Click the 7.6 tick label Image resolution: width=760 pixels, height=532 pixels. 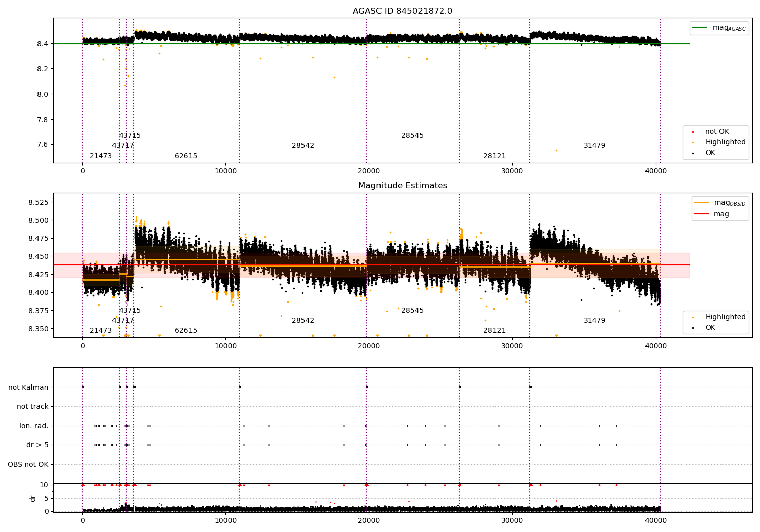point(43,145)
